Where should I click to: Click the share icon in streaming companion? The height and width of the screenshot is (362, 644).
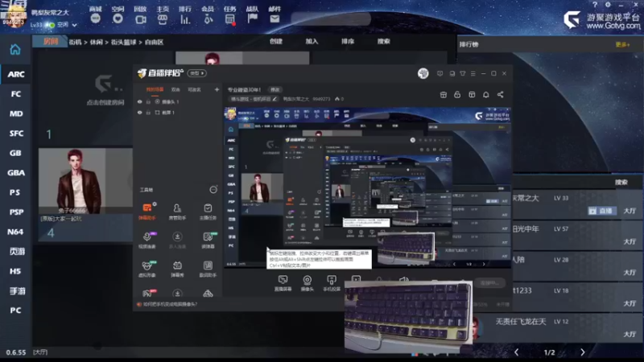tap(500, 95)
